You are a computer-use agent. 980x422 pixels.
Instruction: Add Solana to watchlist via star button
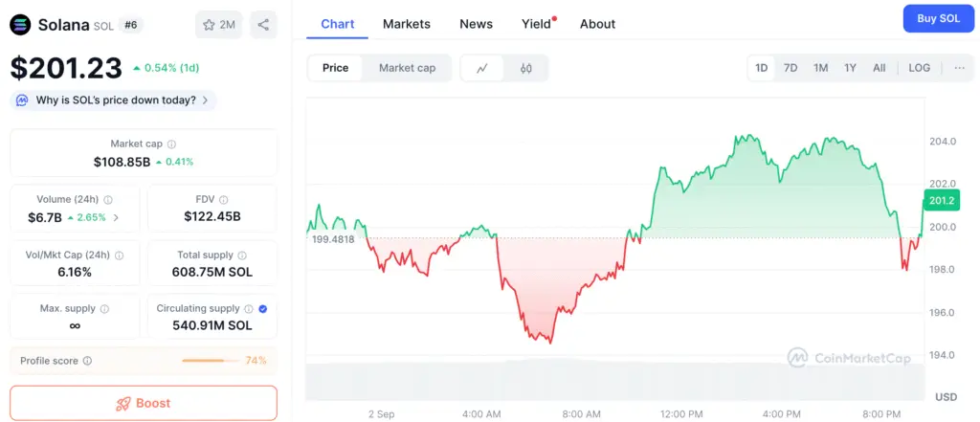(x=218, y=25)
